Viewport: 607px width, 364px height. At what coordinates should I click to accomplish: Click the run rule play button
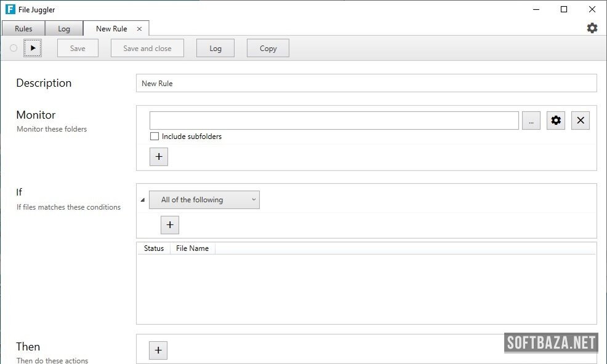[x=33, y=48]
